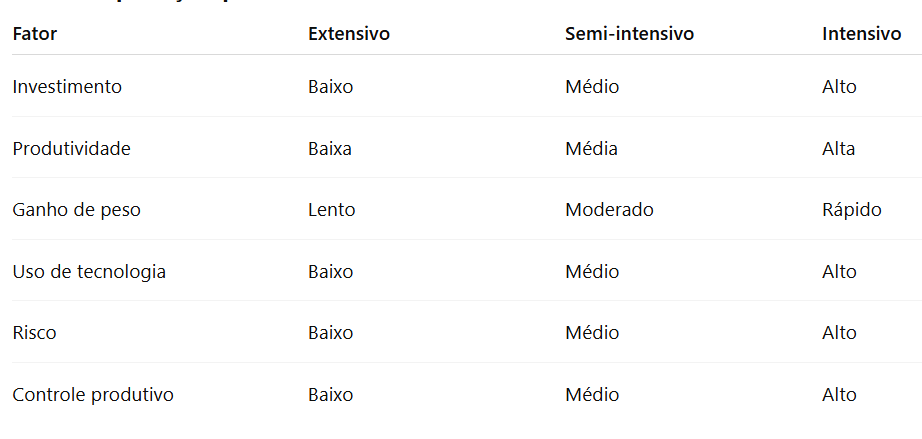Select Médio in the Uso de tecnologia row

click(592, 272)
